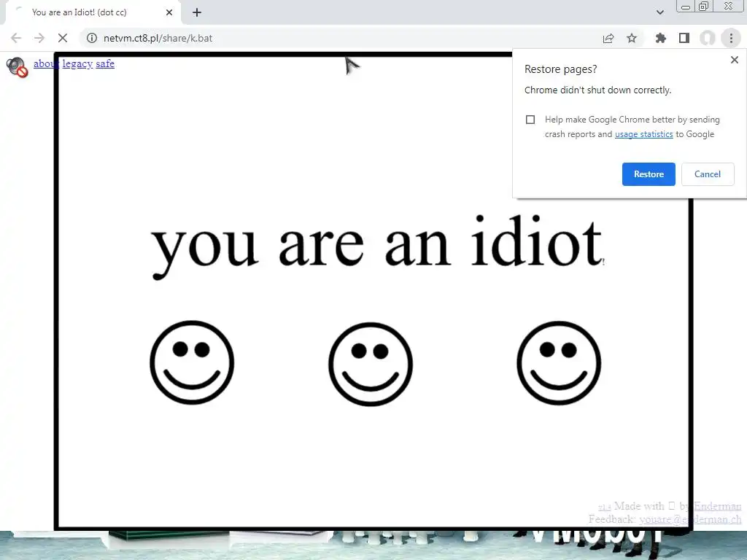Screen dimensions: 747x560
Task: View site information icon in address bar
Action: pyautogui.click(x=92, y=38)
